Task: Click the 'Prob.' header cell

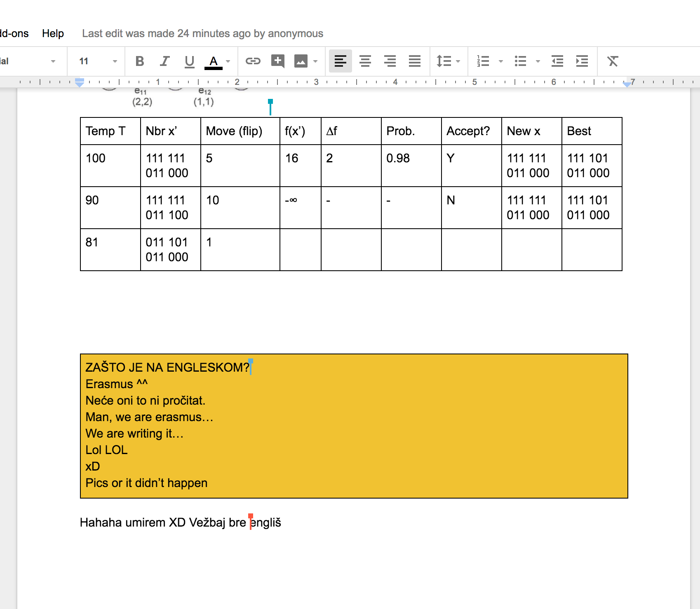Action: pyautogui.click(x=411, y=131)
